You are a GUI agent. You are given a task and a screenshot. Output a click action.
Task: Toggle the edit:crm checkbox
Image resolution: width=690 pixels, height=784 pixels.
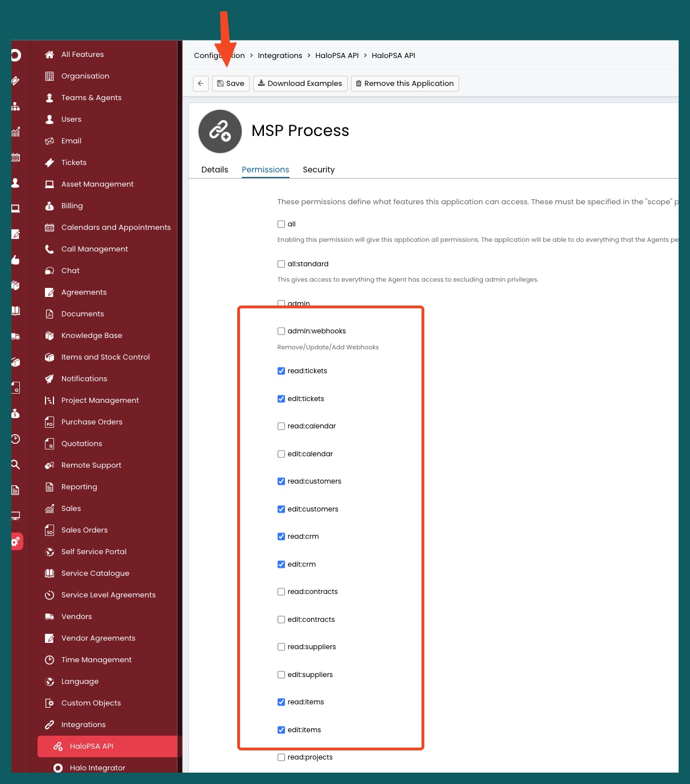coord(281,564)
